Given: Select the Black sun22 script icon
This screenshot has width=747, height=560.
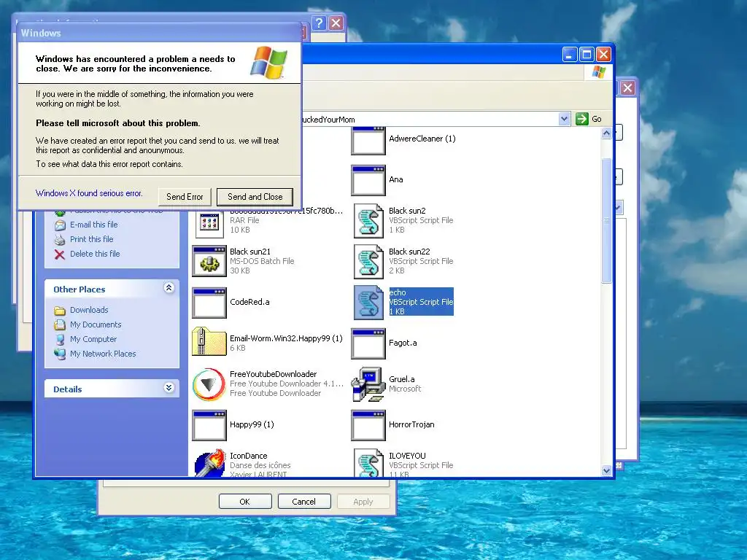Looking at the screenshot, I should tap(368, 262).
